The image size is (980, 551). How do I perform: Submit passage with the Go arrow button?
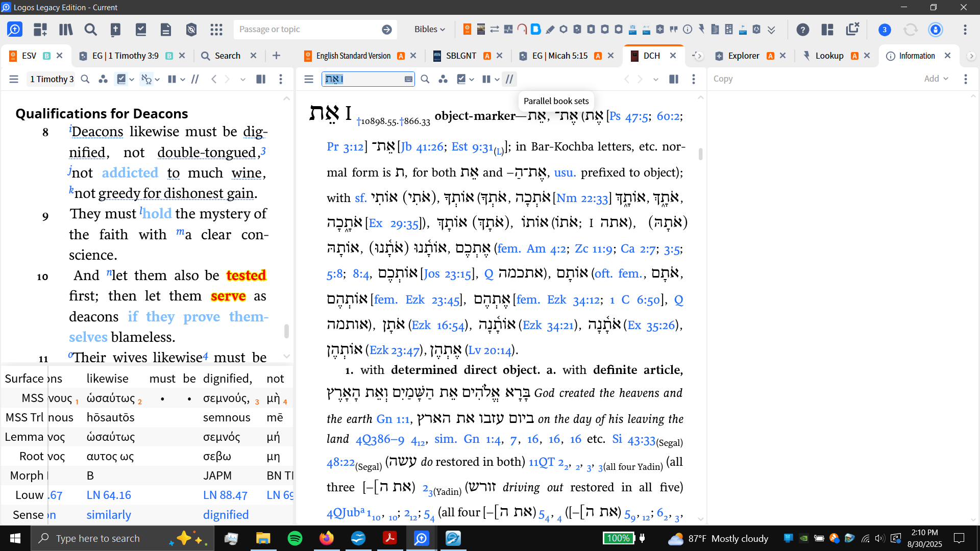click(x=387, y=30)
